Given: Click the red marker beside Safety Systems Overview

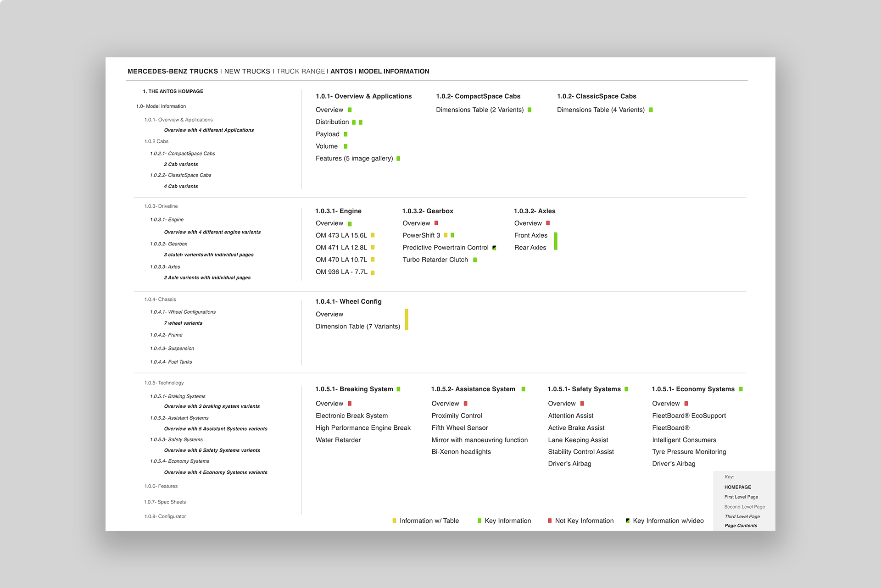Looking at the screenshot, I should pyautogui.click(x=582, y=404).
